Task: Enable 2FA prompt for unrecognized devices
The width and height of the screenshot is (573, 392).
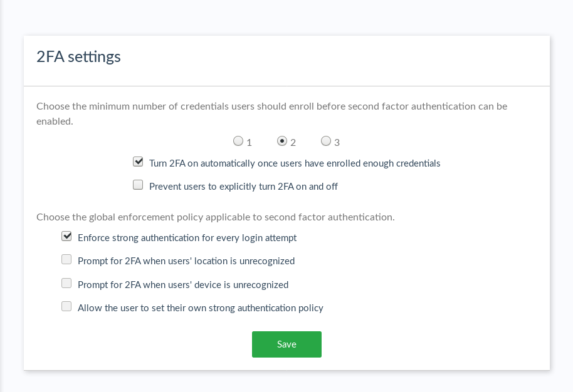Action: (66, 283)
